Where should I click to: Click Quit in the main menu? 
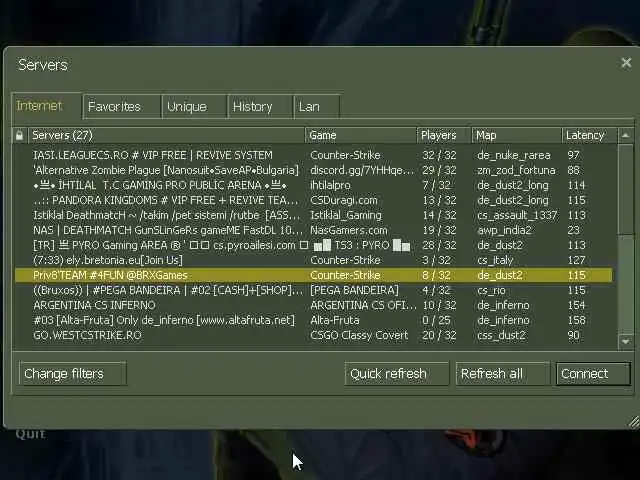coord(30,433)
